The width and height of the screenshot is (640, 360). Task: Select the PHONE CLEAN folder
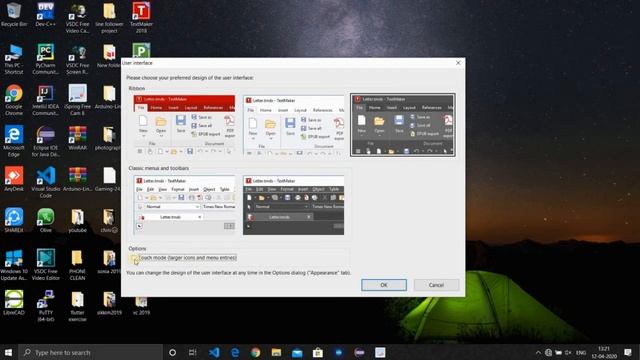coord(77,265)
